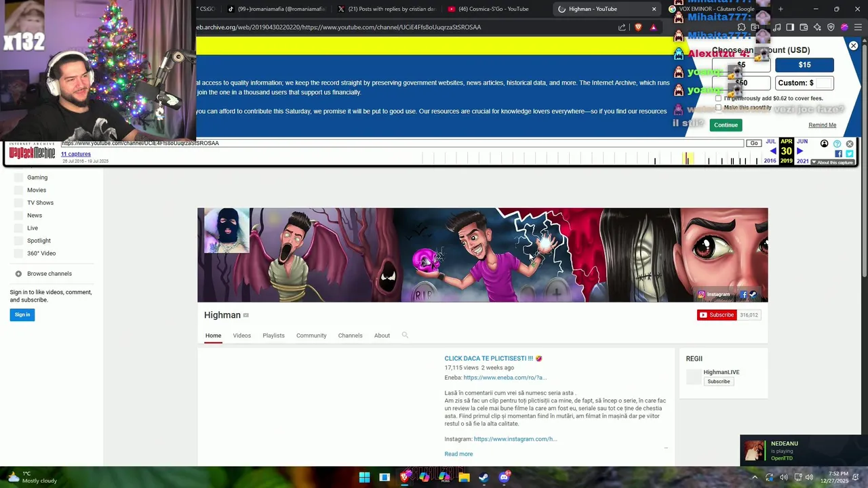Screen dimensions: 868x488
Task: Open Live in YouTube sidebar
Action: point(33,228)
